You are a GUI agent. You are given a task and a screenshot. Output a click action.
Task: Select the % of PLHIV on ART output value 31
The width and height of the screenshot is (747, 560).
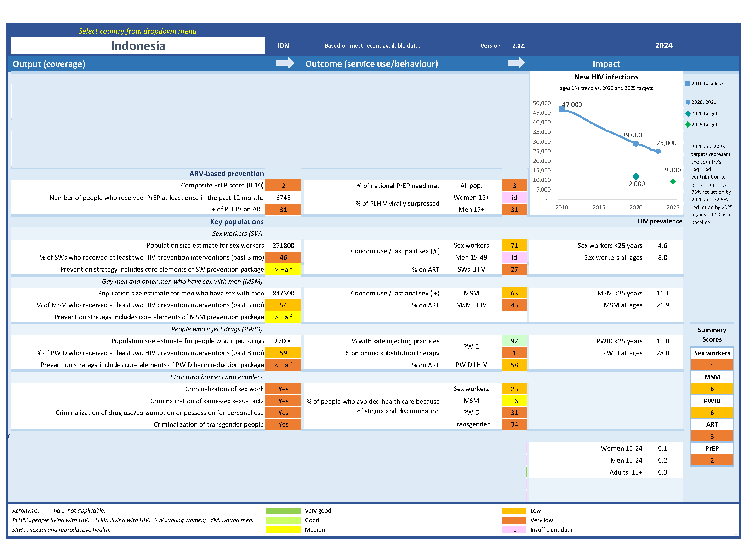(x=283, y=210)
